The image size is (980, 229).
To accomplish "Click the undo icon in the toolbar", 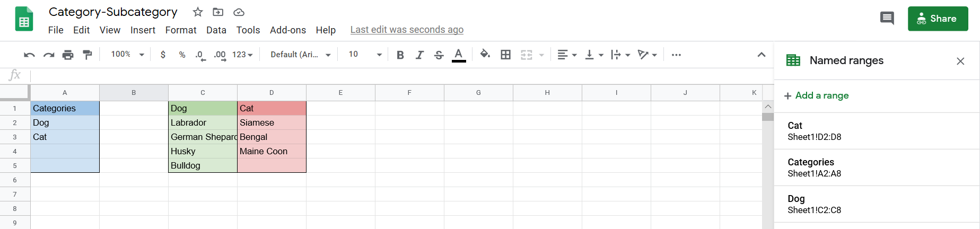I will [x=29, y=55].
